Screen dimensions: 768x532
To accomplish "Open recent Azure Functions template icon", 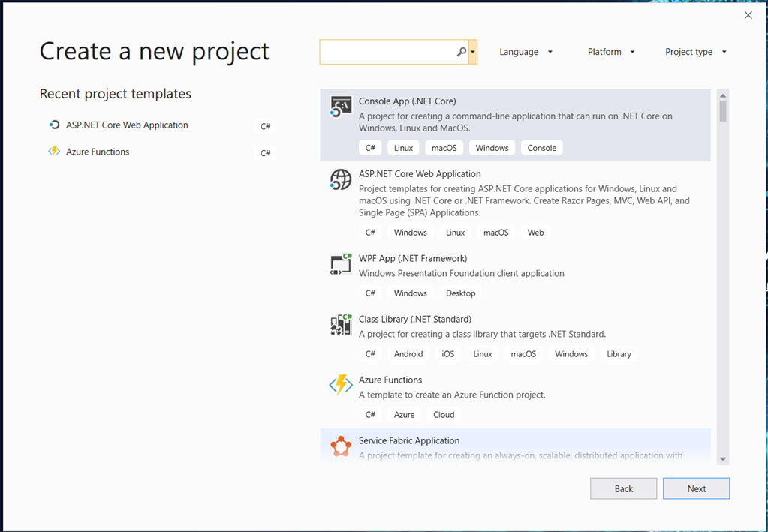I will 54,152.
